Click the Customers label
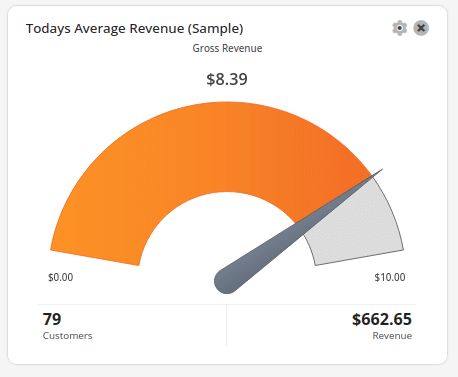 67,336
